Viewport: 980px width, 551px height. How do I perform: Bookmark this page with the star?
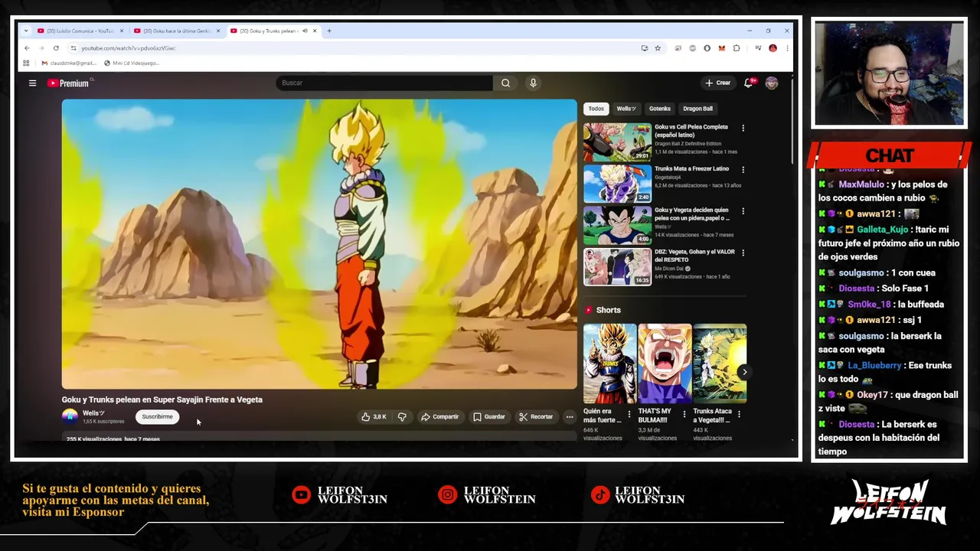[657, 48]
